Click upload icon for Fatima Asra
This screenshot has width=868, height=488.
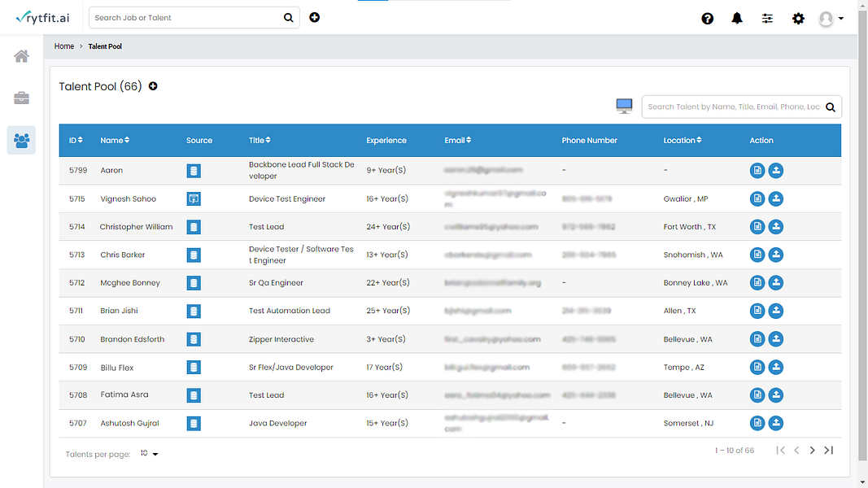pos(776,395)
